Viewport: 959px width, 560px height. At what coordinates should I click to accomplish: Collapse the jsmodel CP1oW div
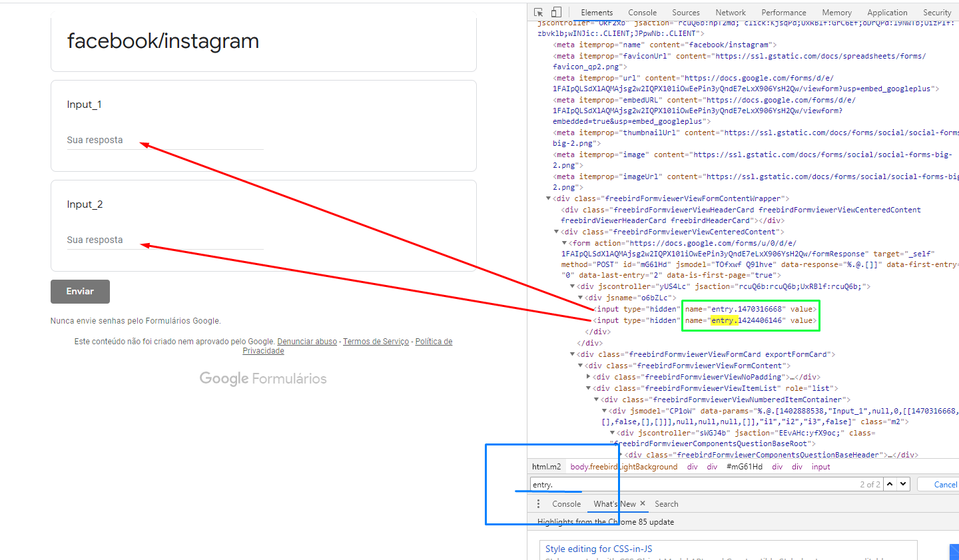coord(604,411)
